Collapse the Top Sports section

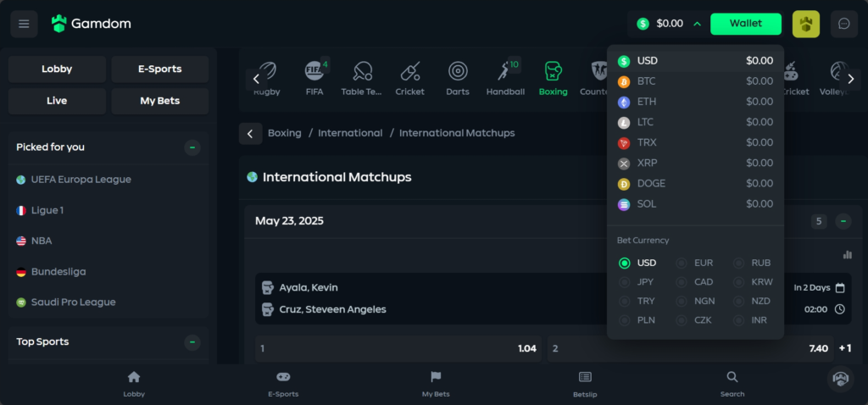tap(192, 342)
